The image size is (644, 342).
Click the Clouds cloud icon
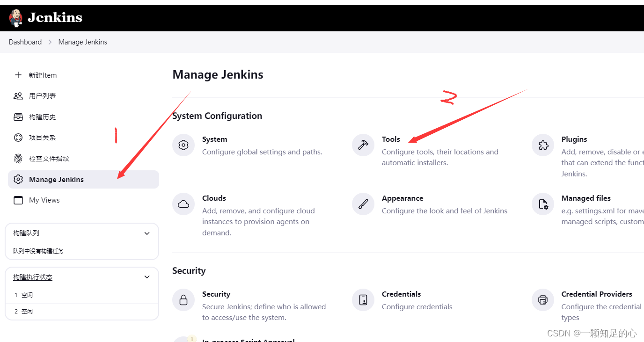click(x=183, y=204)
